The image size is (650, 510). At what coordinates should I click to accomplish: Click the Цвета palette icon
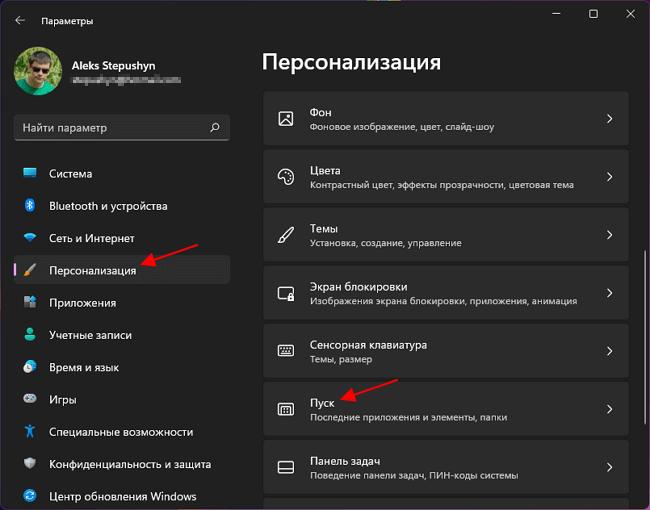tap(286, 177)
